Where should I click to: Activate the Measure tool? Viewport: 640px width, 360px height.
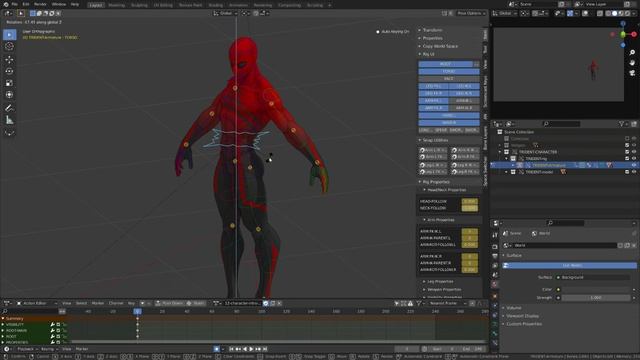pyautogui.click(x=9, y=120)
